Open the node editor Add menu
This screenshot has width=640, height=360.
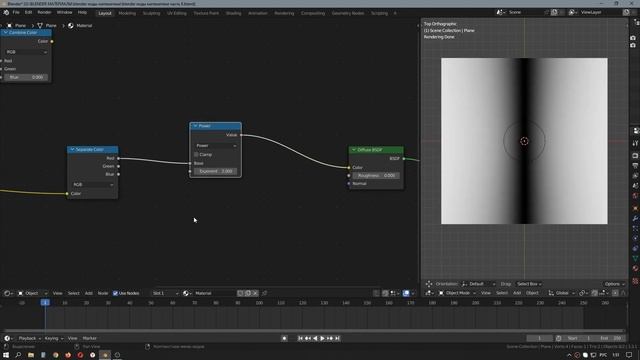(89, 293)
